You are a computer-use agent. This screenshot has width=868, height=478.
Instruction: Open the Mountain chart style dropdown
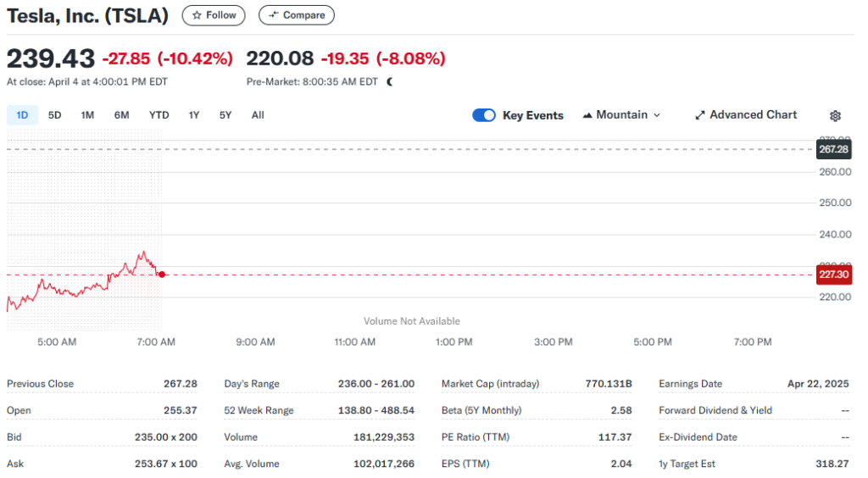pyautogui.click(x=621, y=115)
